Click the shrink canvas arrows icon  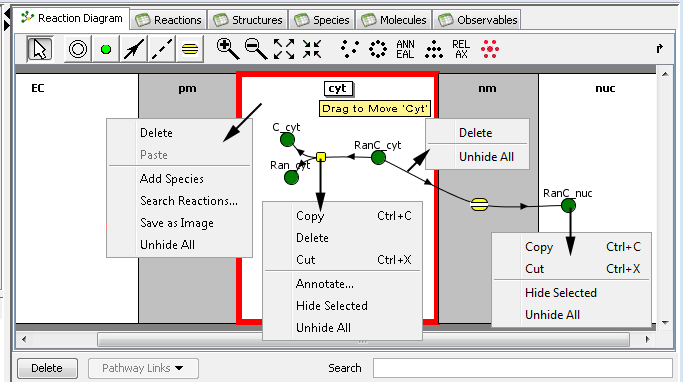click(x=312, y=49)
